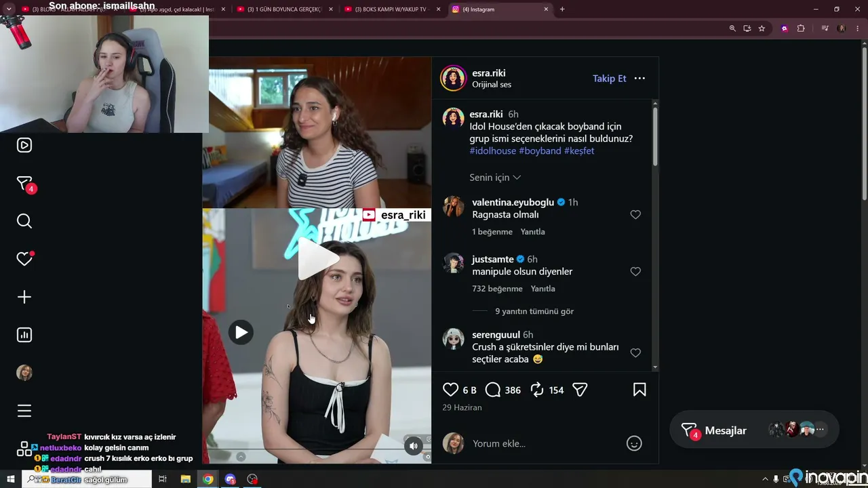
Task: Create new post with plus icon
Action: (24, 297)
